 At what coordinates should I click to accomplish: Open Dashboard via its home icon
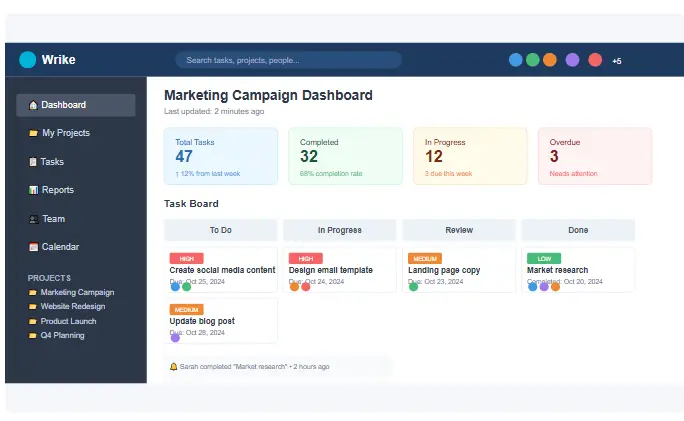click(33, 105)
